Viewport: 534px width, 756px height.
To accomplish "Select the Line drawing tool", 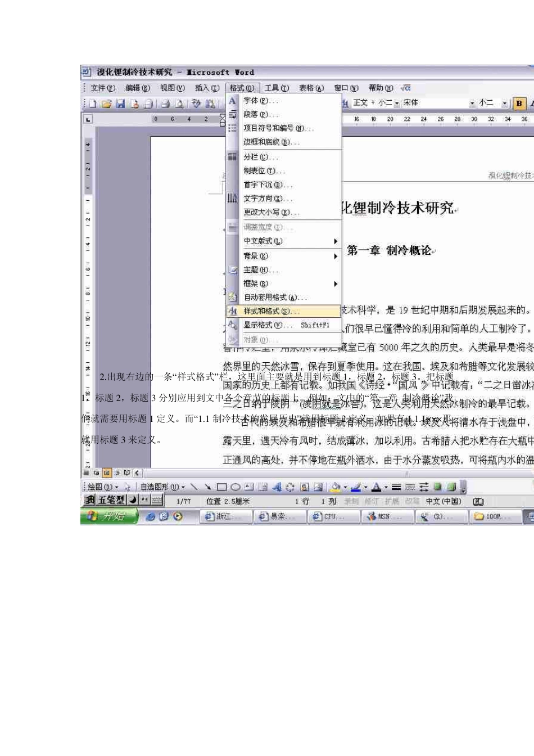I will [x=194, y=487].
